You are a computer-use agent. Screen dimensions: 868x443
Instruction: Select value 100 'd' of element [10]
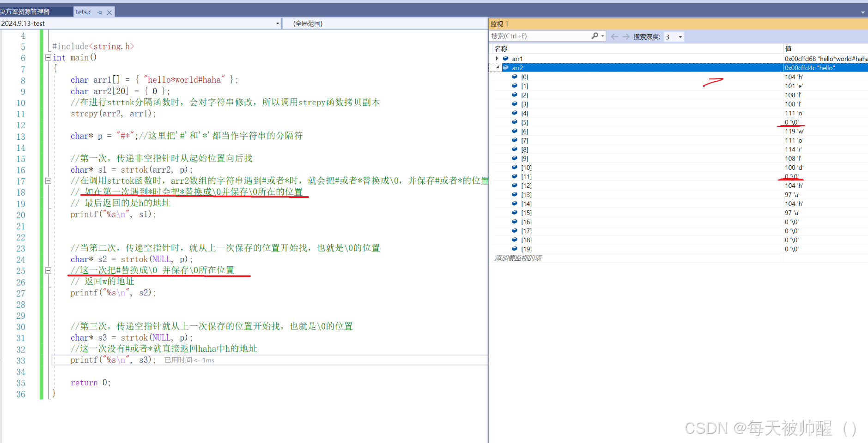(794, 168)
